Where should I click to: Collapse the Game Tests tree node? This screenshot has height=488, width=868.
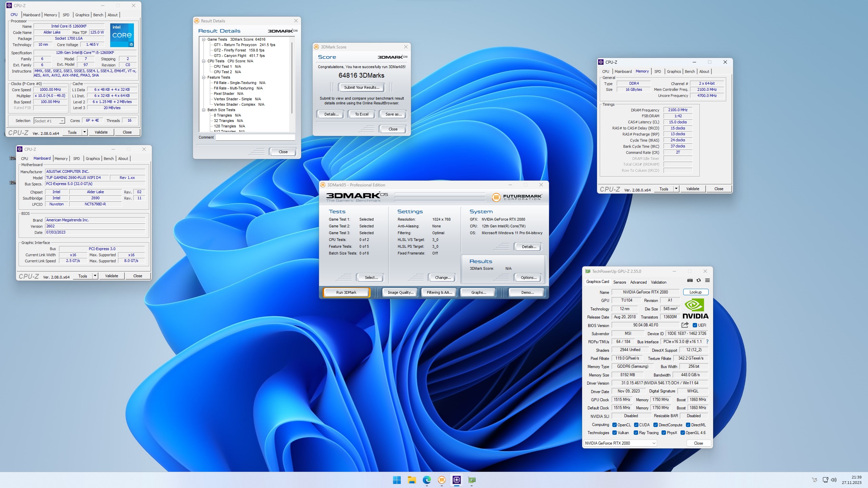click(x=203, y=39)
